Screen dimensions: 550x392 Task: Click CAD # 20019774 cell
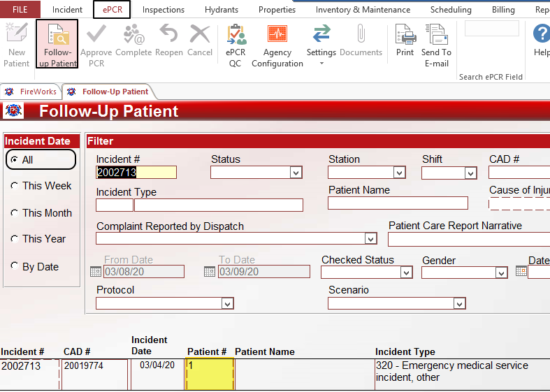point(95,374)
